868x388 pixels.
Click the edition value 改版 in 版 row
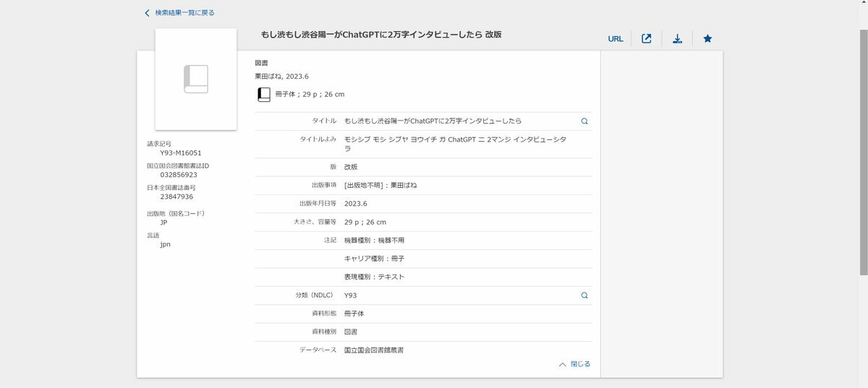pos(351,167)
